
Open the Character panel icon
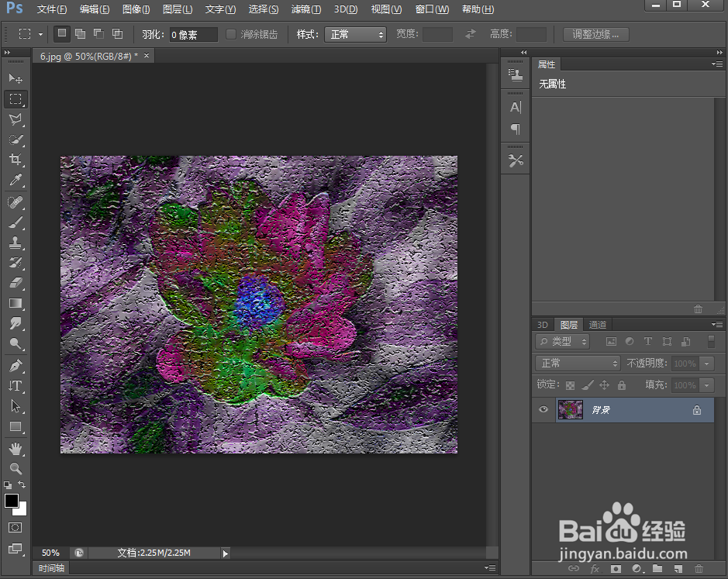coord(516,107)
